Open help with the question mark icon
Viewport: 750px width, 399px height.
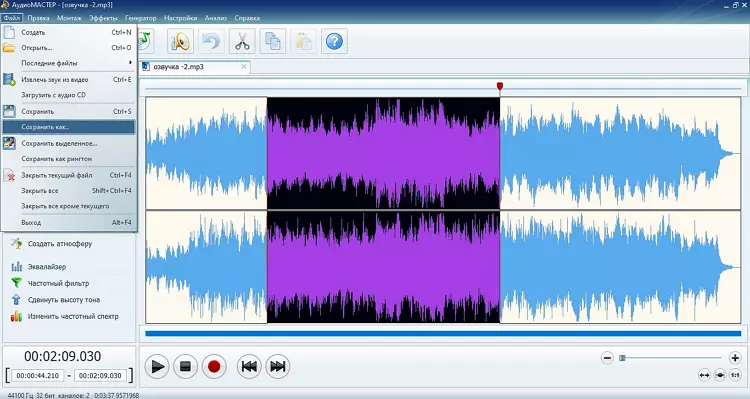pos(334,41)
